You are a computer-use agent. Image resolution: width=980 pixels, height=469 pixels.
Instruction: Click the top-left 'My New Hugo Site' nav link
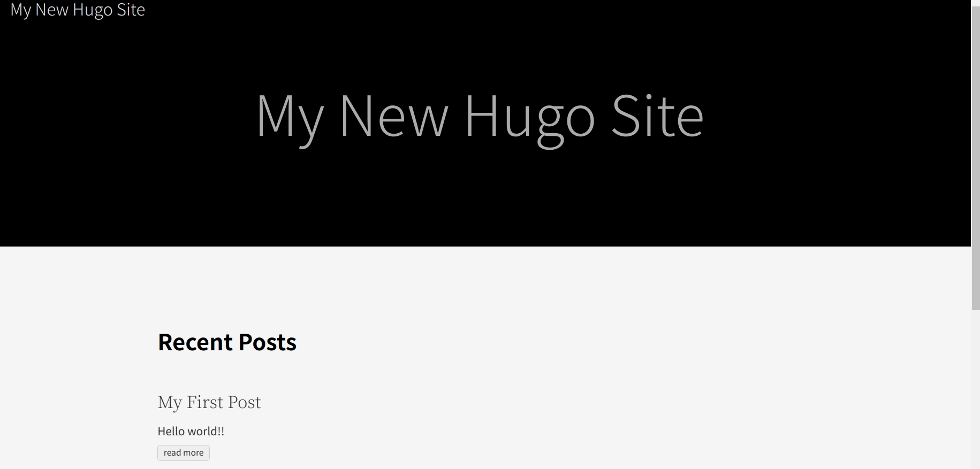click(x=78, y=10)
